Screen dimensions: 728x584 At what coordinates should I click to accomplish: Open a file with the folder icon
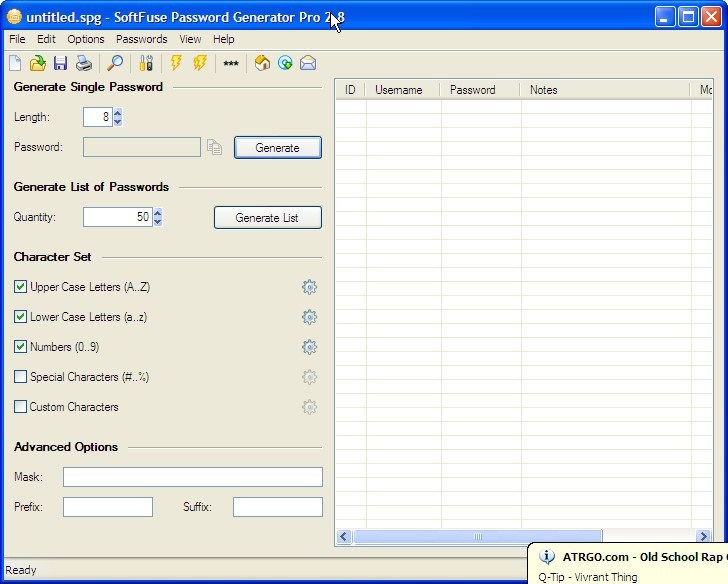38,63
